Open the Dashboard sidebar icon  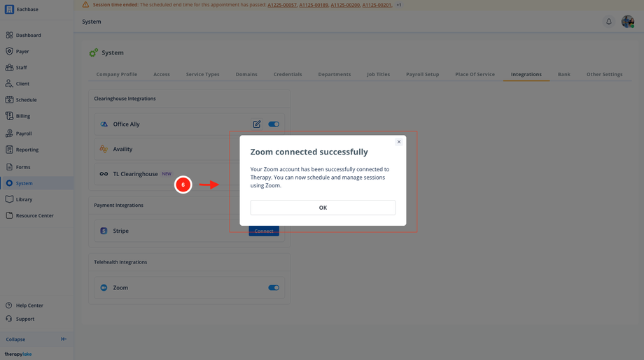click(x=9, y=35)
